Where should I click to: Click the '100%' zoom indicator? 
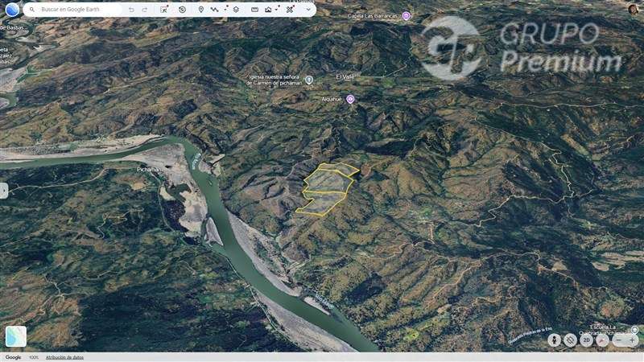pyautogui.click(x=34, y=357)
